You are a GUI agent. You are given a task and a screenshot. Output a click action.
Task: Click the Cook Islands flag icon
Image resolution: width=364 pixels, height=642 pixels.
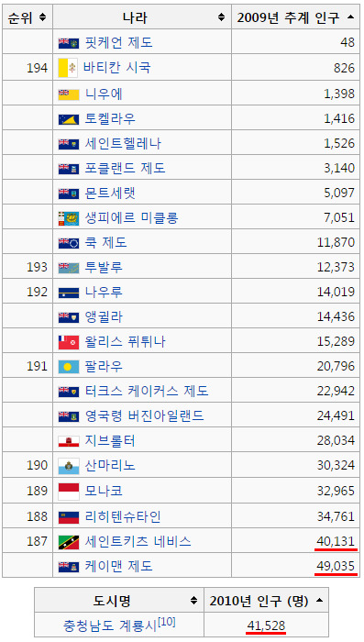point(69,243)
